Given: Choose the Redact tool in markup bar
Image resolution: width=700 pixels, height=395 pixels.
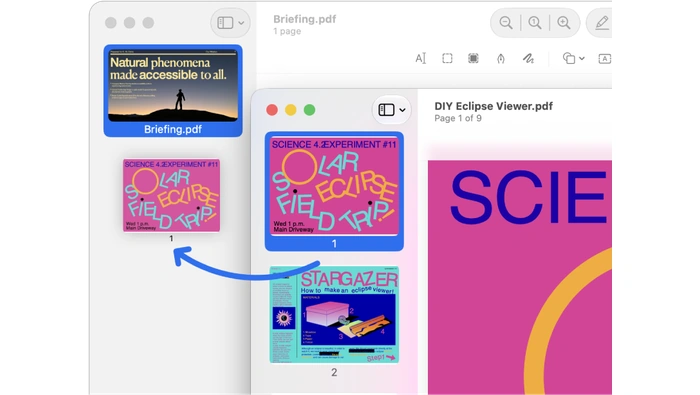Looking at the screenshot, I should [x=473, y=58].
